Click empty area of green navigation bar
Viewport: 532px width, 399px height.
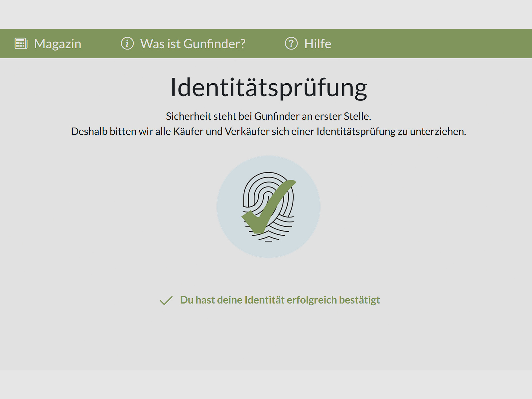pos(432,44)
